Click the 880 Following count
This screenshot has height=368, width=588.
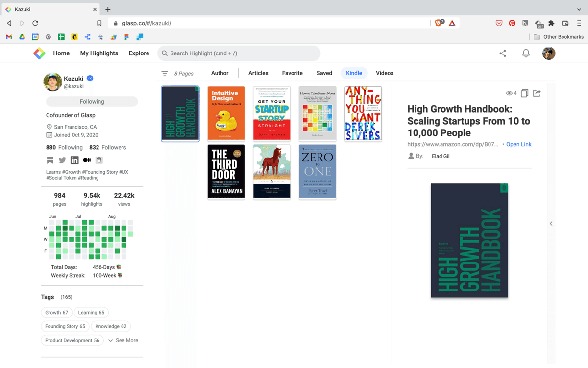click(64, 147)
